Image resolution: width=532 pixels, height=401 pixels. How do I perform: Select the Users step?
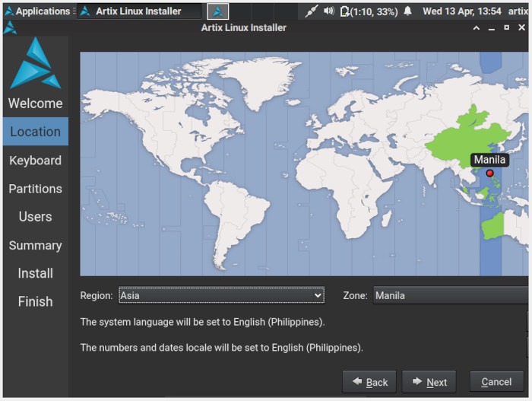[x=35, y=217]
